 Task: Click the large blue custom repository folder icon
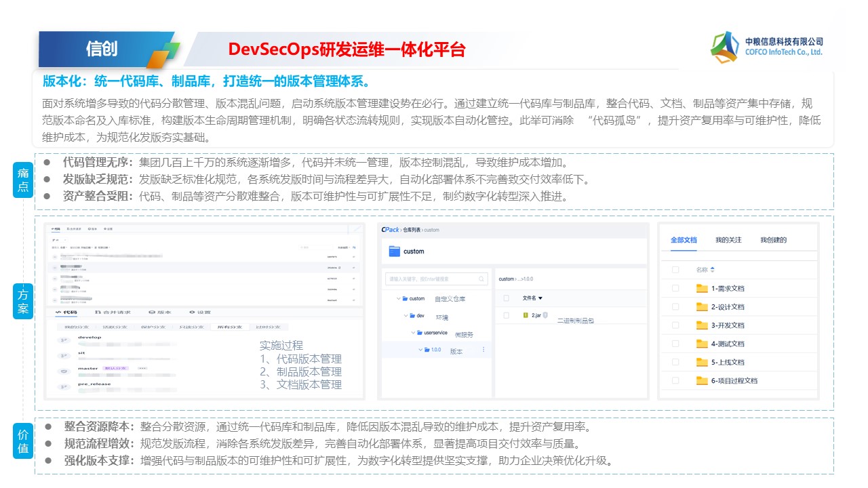click(x=395, y=251)
